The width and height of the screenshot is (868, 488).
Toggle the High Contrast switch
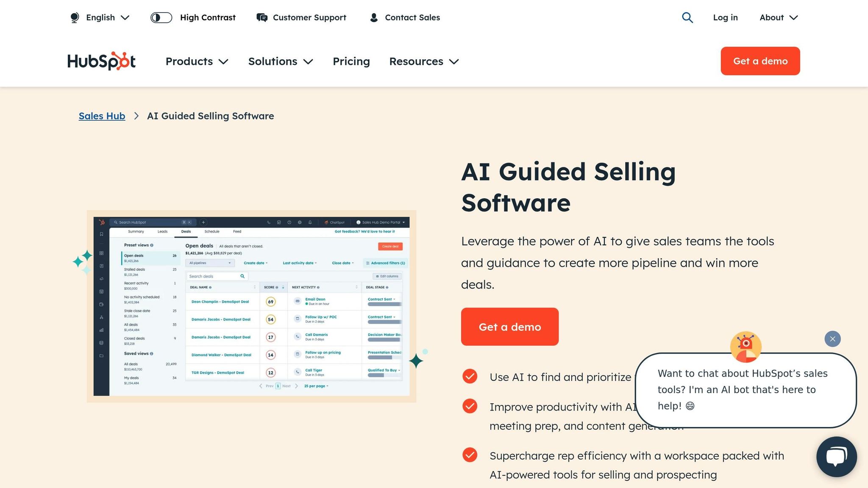tap(161, 17)
